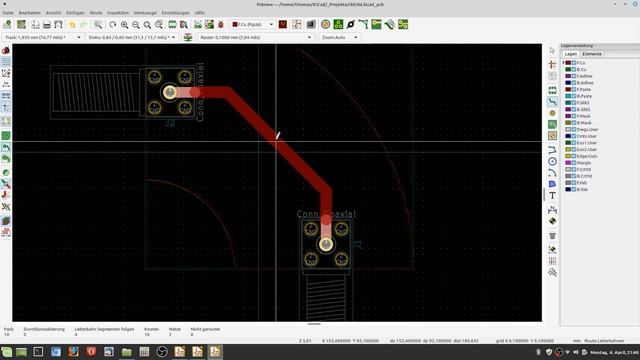
Task: Open the footprint editor
Action: click(x=172, y=25)
